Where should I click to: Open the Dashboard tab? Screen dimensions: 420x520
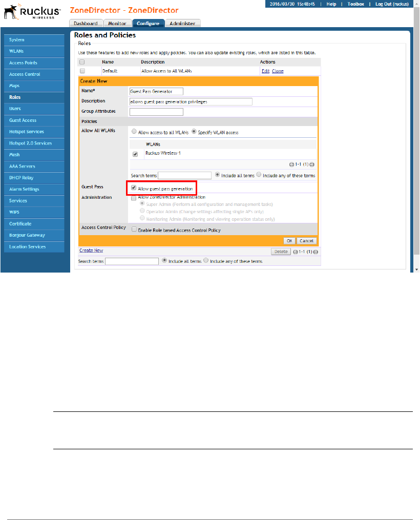point(86,23)
